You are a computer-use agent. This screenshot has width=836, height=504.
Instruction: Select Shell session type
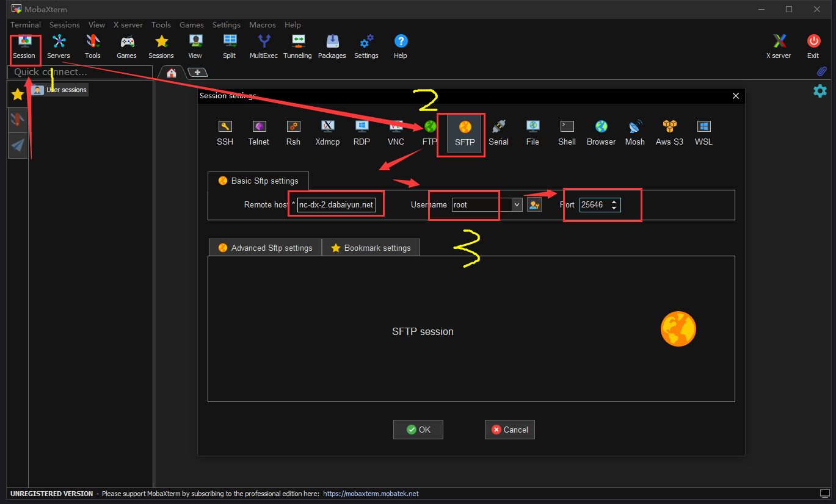click(567, 132)
